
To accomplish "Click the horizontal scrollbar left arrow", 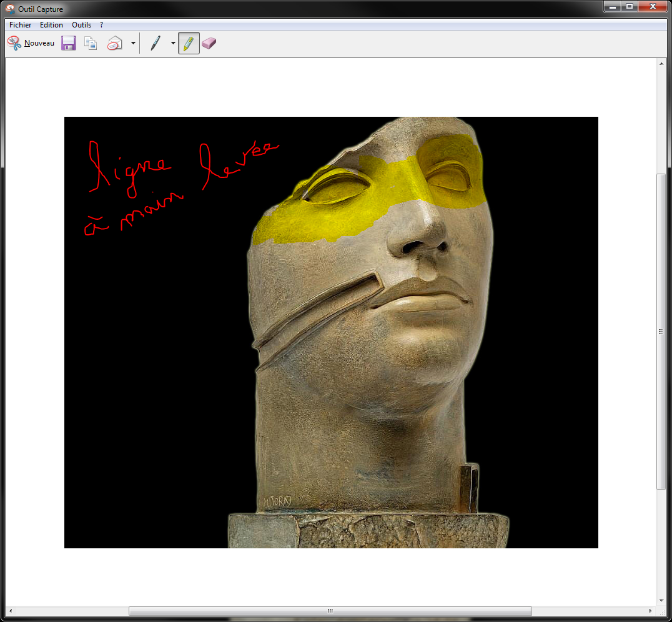I will (x=11, y=611).
